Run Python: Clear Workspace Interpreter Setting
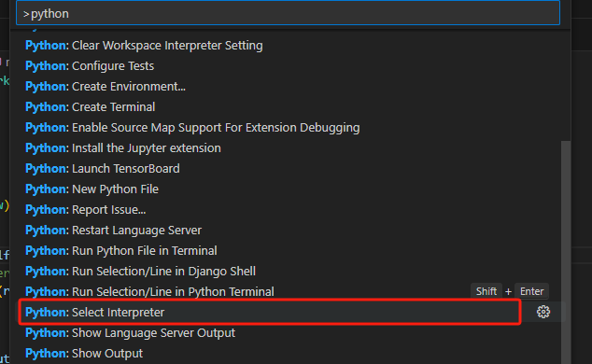 (x=290, y=45)
